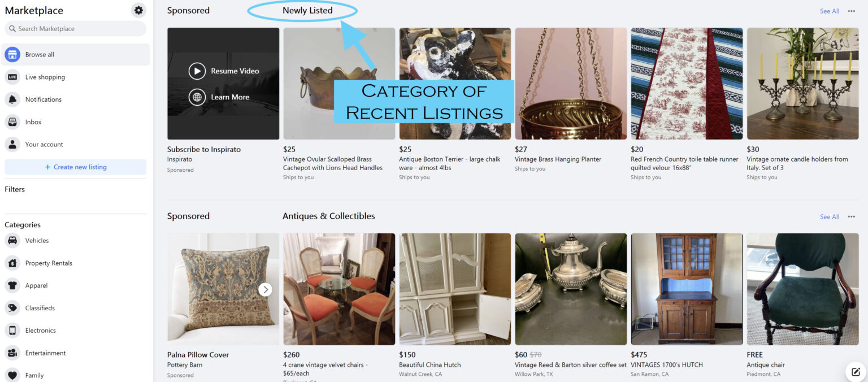The image size is (868, 382).
Task: Advance the Palna Pillow Cover carousel arrow
Action: click(x=266, y=289)
